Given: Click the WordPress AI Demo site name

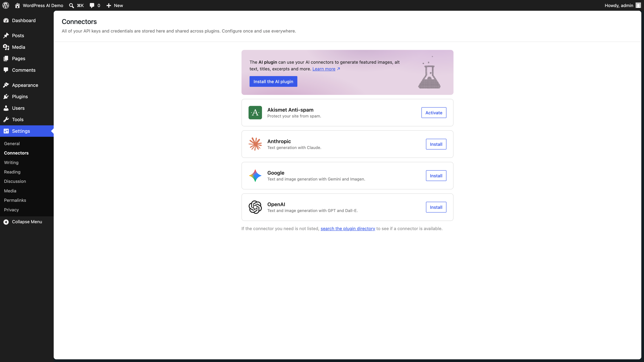Looking at the screenshot, I should click(x=43, y=5).
